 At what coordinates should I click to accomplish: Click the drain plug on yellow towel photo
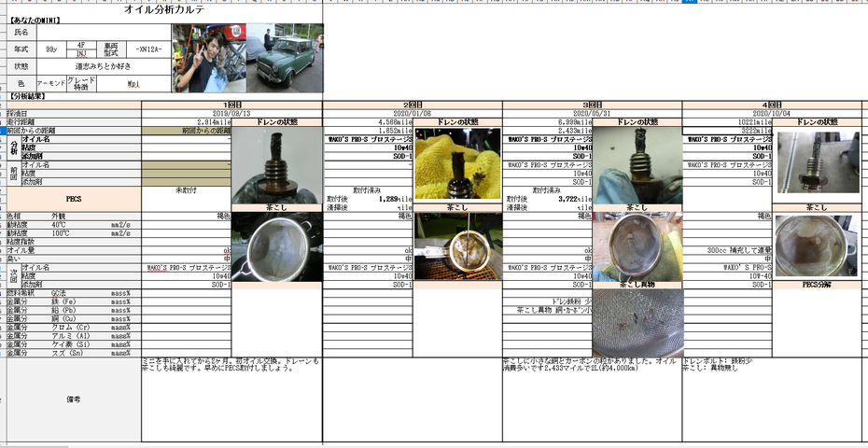click(x=458, y=164)
